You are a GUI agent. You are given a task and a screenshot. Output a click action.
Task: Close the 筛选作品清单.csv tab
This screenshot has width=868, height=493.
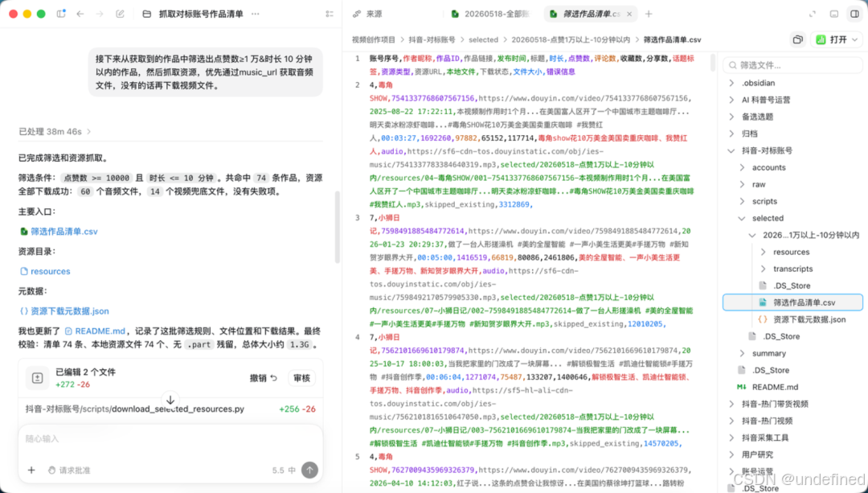pyautogui.click(x=629, y=14)
